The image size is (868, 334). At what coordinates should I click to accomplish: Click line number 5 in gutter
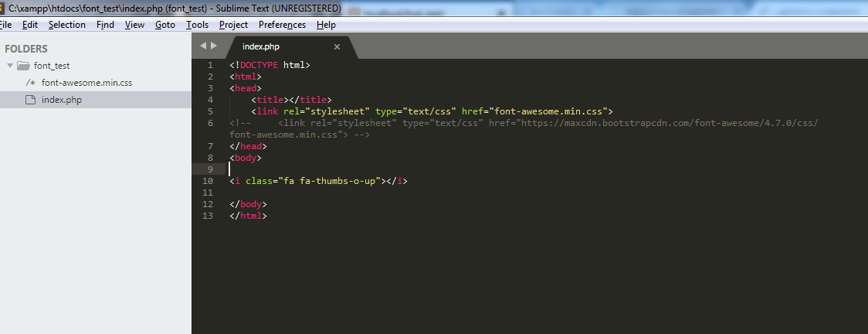coord(210,111)
